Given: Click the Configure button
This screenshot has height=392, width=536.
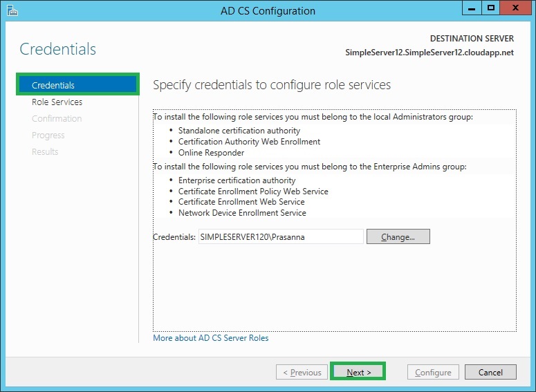Looking at the screenshot, I should click(x=433, y=373).
